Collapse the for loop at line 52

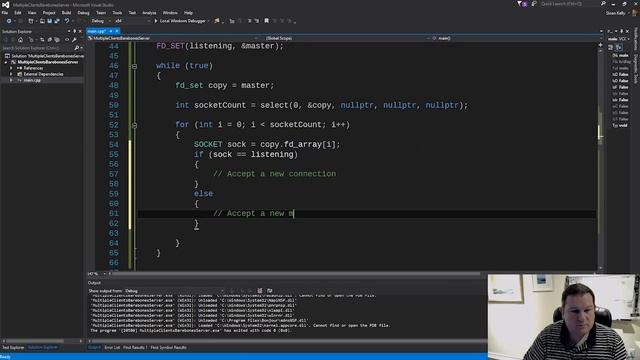[134, 125]
